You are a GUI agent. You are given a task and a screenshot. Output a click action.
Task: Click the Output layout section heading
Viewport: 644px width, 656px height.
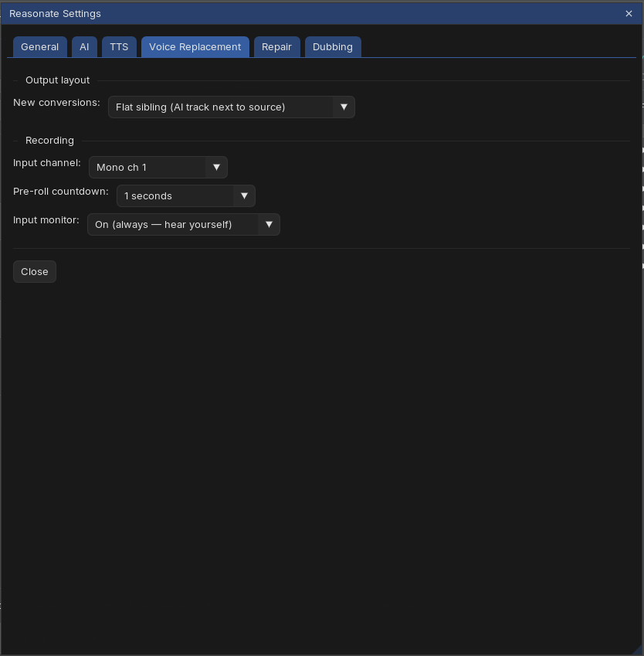pos(58,80)
